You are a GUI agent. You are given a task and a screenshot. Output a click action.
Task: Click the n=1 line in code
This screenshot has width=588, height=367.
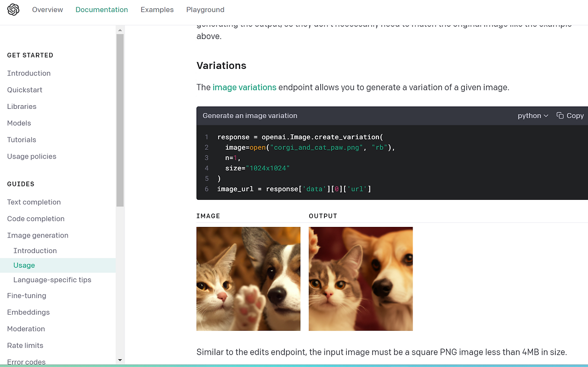click(x=233, y=158)
